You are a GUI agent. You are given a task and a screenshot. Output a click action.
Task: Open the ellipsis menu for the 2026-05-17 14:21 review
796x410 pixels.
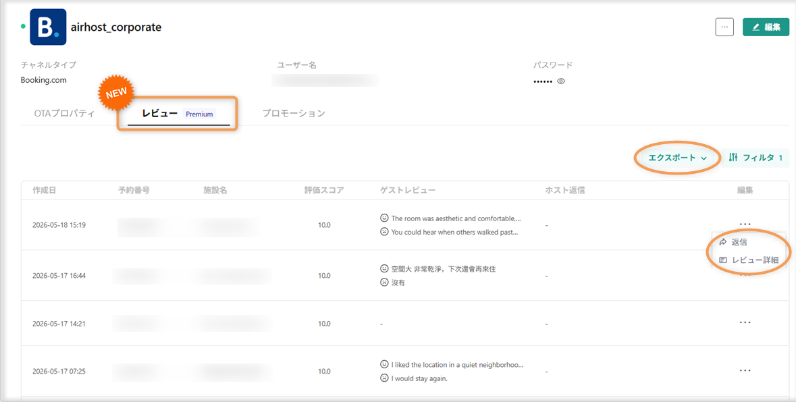pyautogui.click(x=745, y=322)
